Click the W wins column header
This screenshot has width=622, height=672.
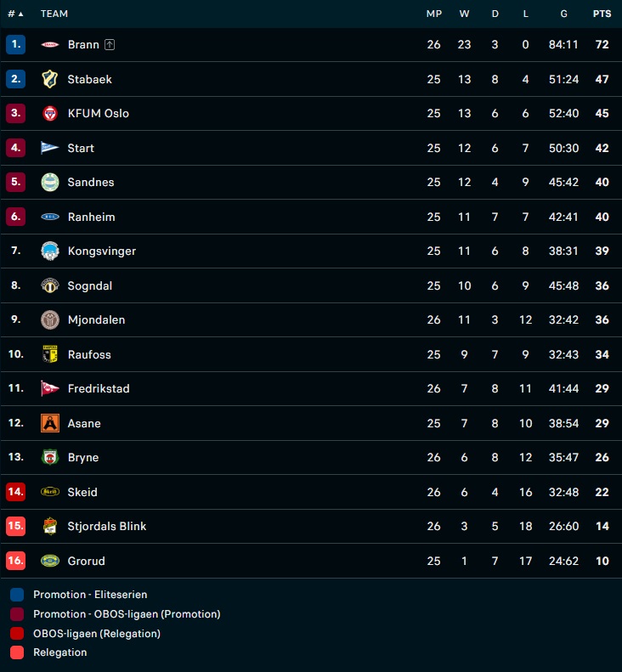pos(464,14)
